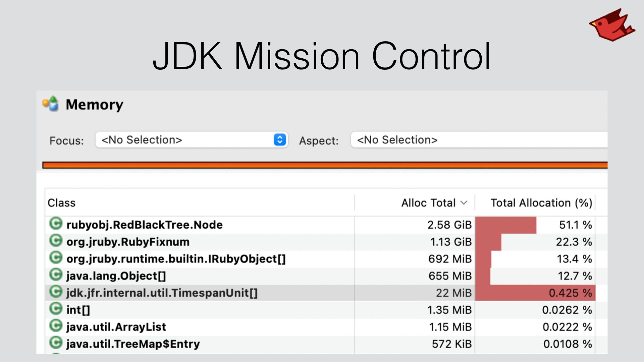Click the orange time range bar
The width and height of the screenshot is (644, 362).
[325, 165]
